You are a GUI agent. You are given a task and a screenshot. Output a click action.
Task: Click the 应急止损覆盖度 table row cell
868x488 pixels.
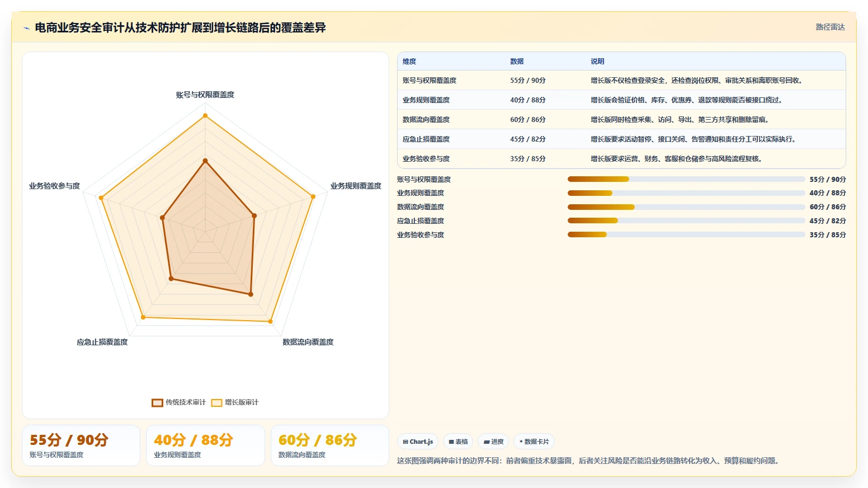(426, 139)
